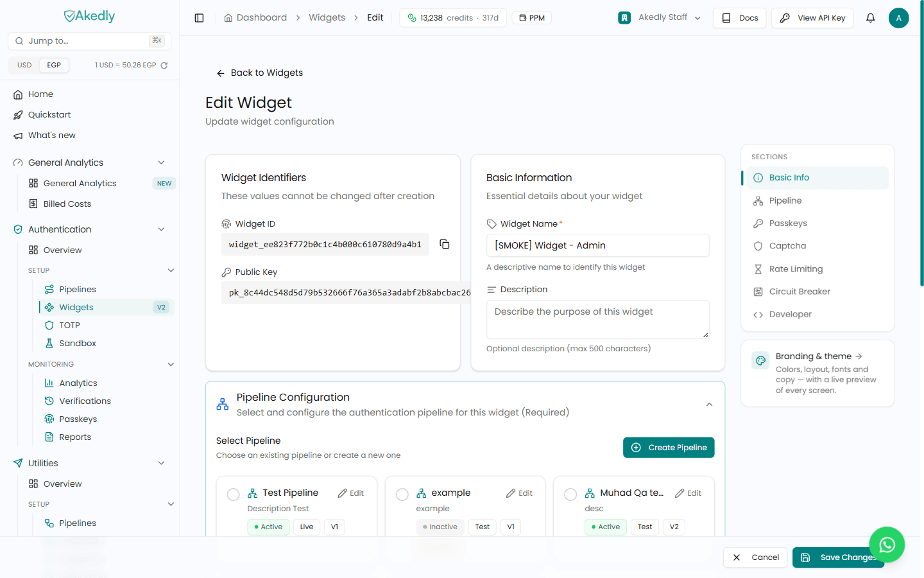The image size is (924, 578).
Task: Collapse the MONITORING subsection
Action: tap(171, 364)
